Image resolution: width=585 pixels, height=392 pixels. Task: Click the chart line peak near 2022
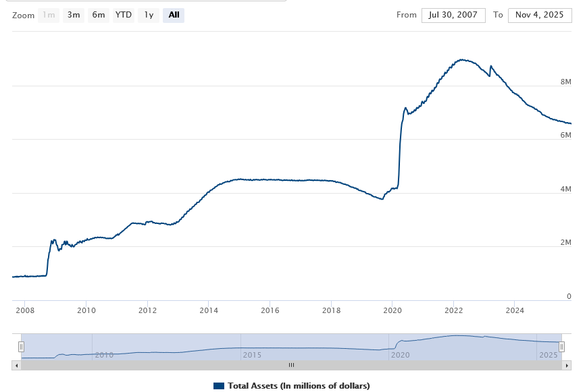[x=461, y=59]
